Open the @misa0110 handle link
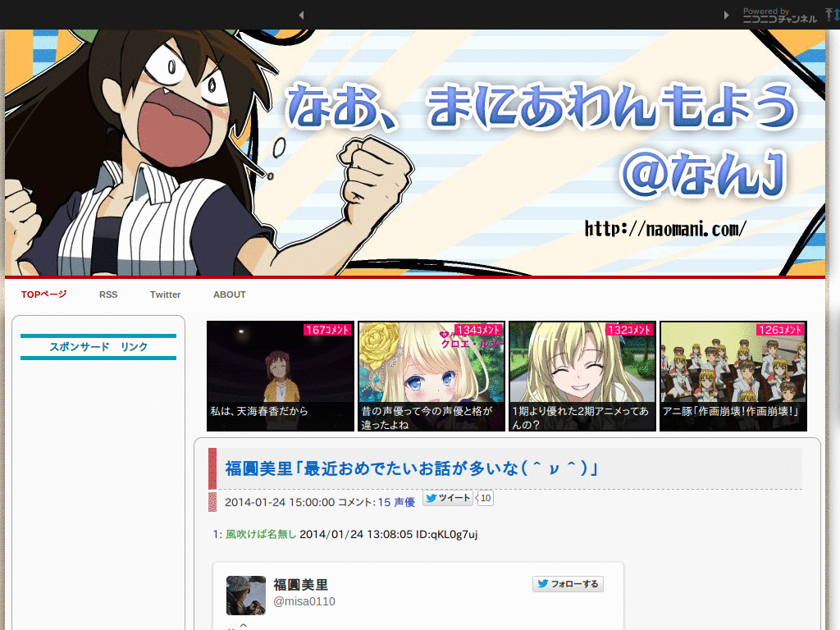Image resolution: width=840 pixels, height=630 pixels. [x=304, y=601]
